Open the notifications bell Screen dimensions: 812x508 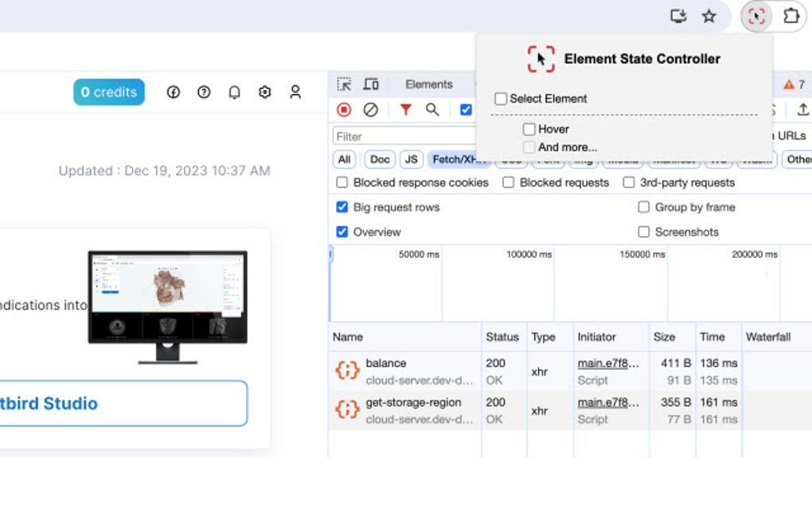234,92
